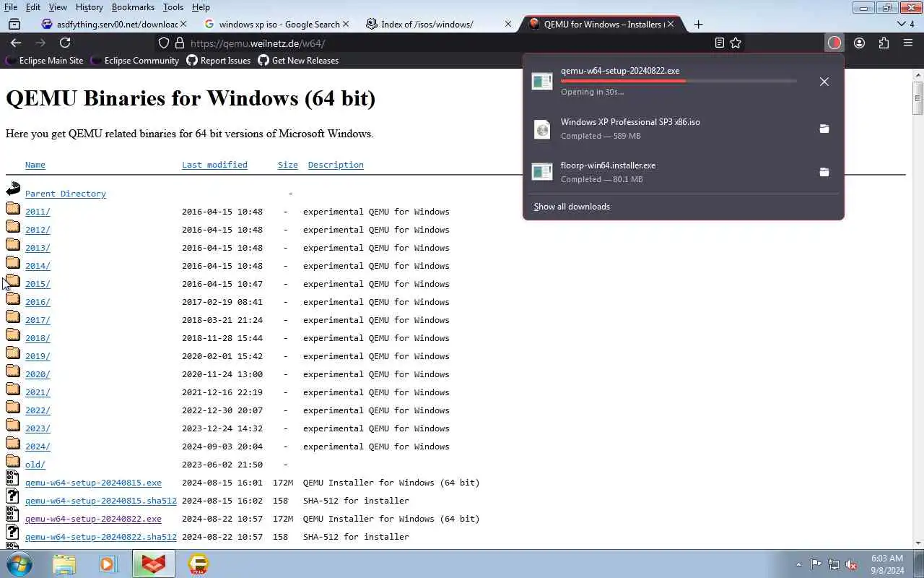Open the Help menu
Image resolution: width=924 pixels, height=578 pixels.
tap(201, 7)
